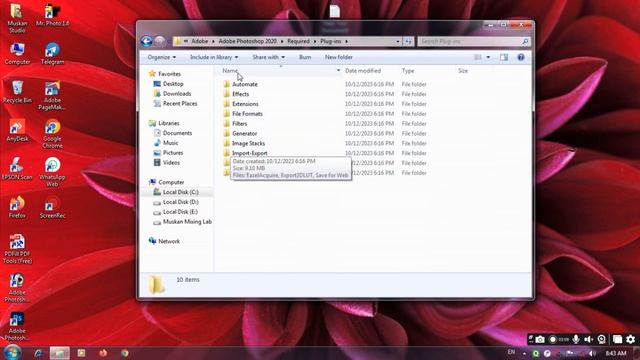Click the recorder camera screenshot icon
Screen dimensions: 640x360
coord(540,339)
